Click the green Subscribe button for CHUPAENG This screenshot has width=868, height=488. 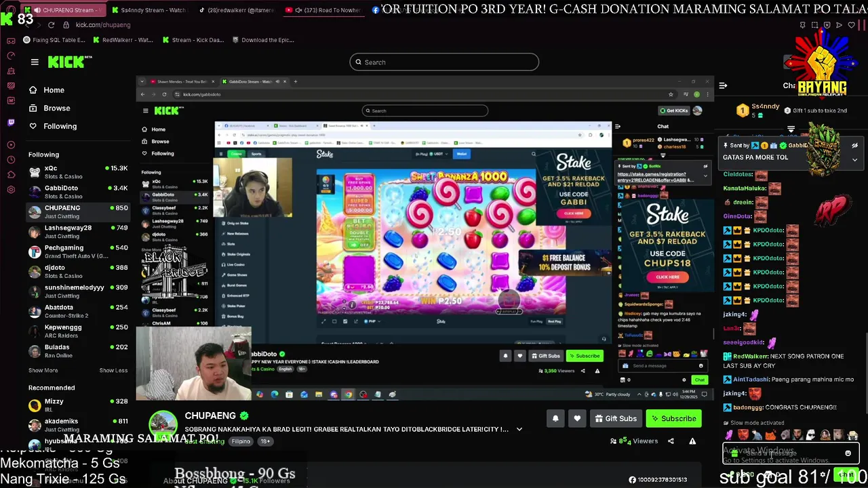tap(673, 419)
